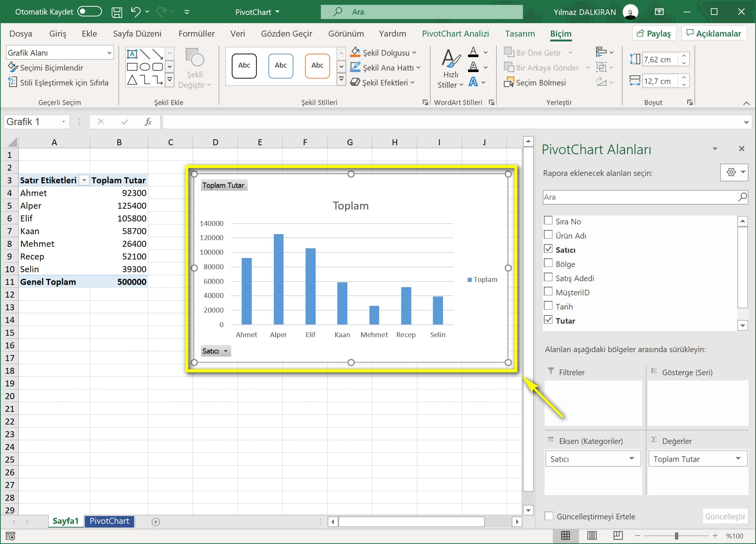Switch to the PivotChart sheet tab
Viewport: 756px width, 544px height.
point(109,521)
